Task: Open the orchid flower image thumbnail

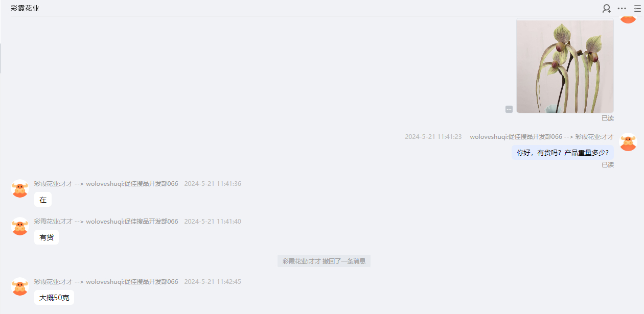Action: (x=565, y=65)
